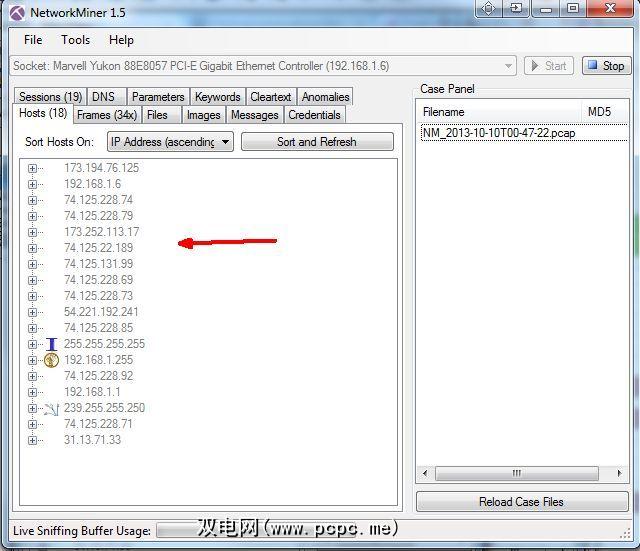The width and height of the screenshot is (640, 551).
Task: Select host 74.125.228.69 in the tree
Action: (98, 280)
